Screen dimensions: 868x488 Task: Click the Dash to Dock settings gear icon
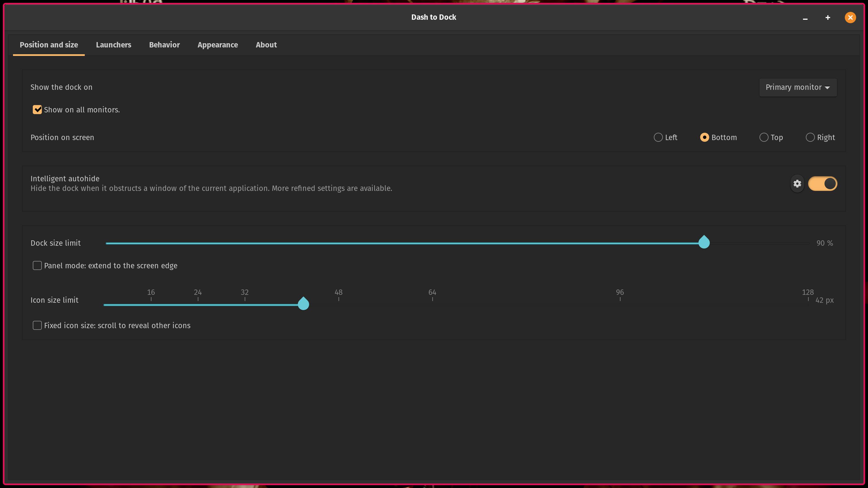tap(797, 184)
